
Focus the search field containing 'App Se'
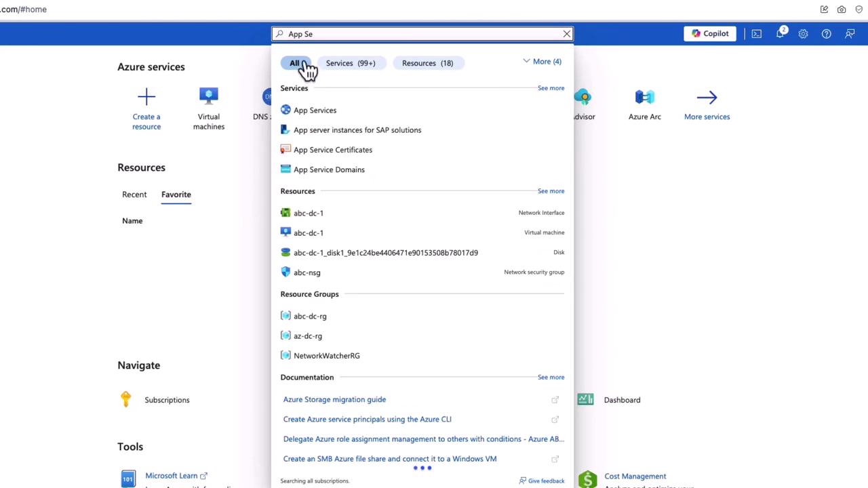[422, 34]
